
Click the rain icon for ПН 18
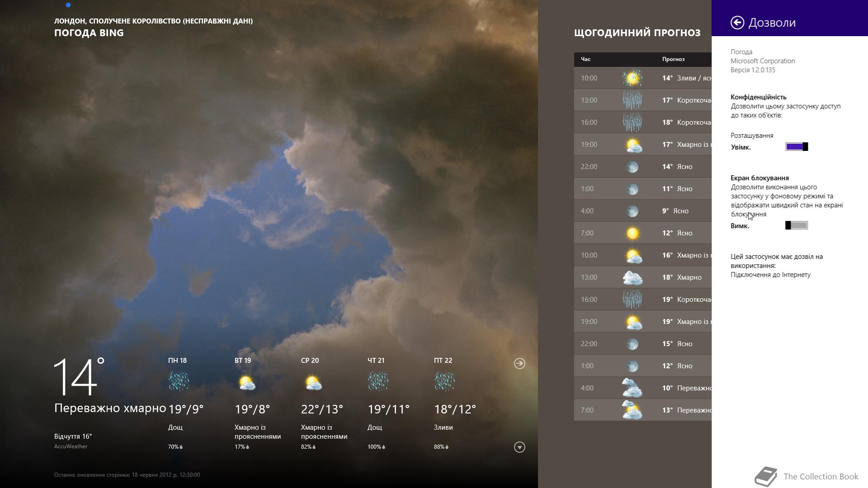179,382
